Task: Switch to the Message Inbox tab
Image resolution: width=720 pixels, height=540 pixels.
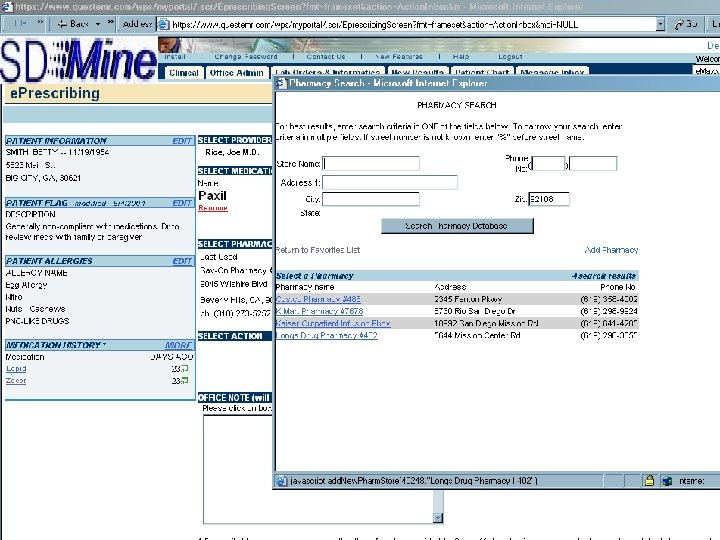Action: click(x=552, y=72)
